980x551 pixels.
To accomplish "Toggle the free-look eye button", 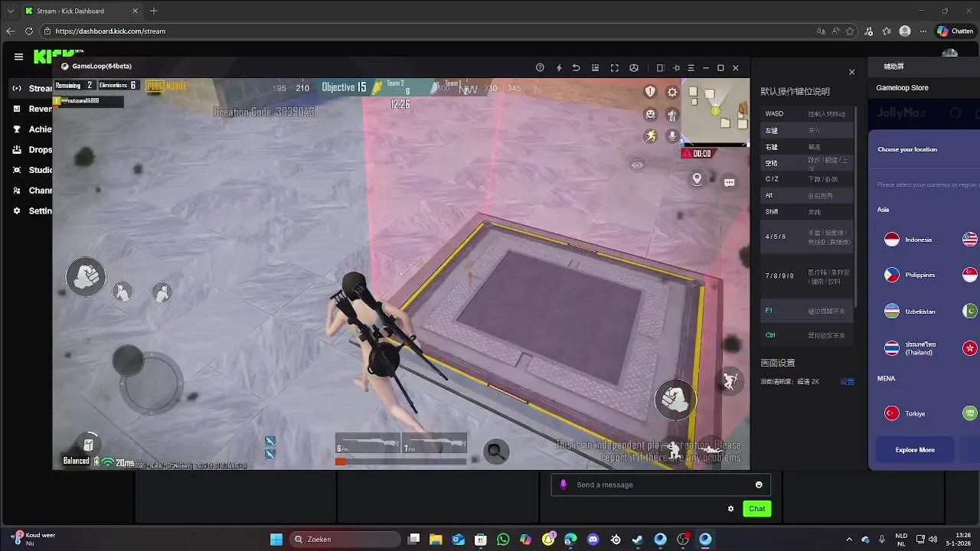I will coord(638,165).
